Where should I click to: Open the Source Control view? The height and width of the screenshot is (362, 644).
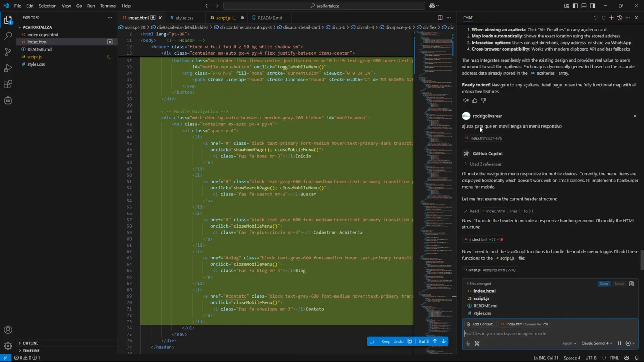point(8,52)
